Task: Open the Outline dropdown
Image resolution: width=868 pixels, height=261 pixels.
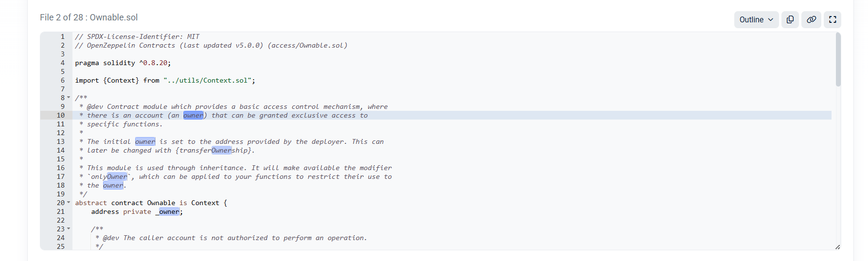Action: point(756,19)
